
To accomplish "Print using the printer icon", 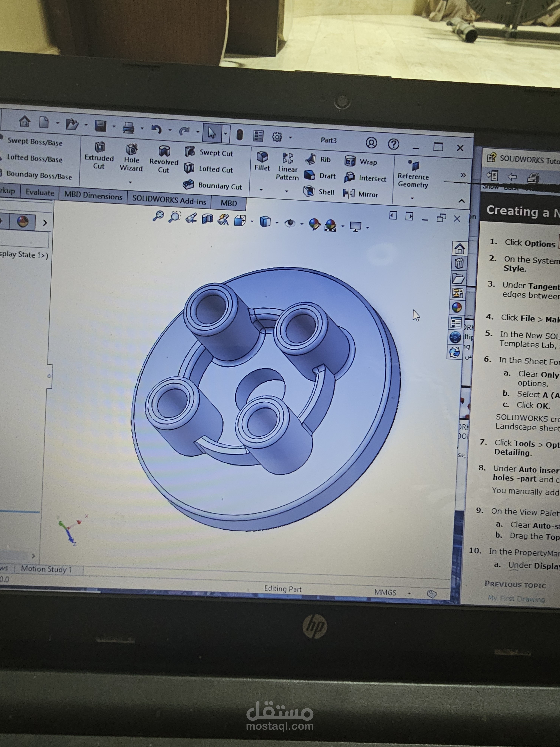I will pos(128,128).
